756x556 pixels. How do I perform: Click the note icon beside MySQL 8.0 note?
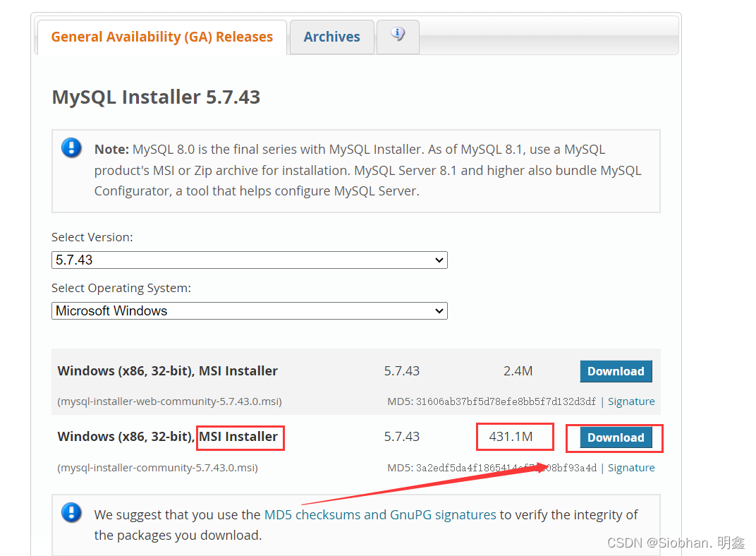point(71,147)
